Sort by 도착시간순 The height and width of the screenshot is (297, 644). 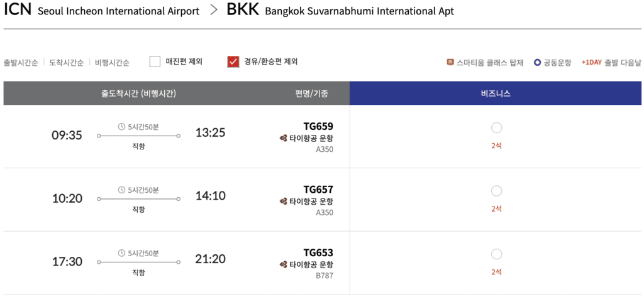tap(67, 63)
